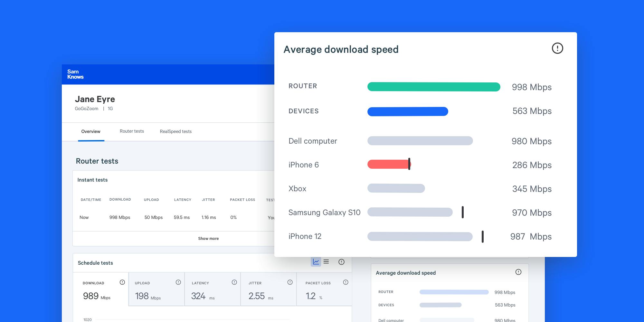Click the Now cell in Instant tests
Image resolution: width=644 pixels, height=322 pixels.
tap(84, 217)
